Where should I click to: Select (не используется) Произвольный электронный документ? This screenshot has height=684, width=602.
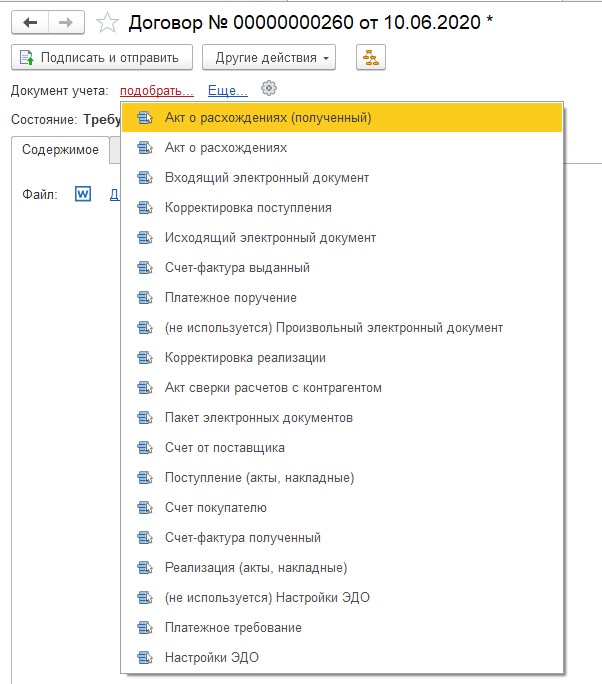[x=342, y=328]
